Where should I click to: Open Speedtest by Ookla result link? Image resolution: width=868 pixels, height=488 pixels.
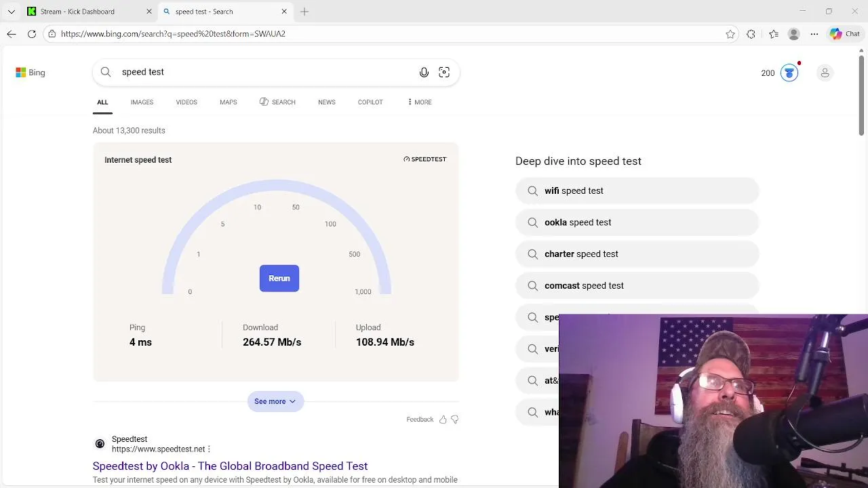click(231, 466)
